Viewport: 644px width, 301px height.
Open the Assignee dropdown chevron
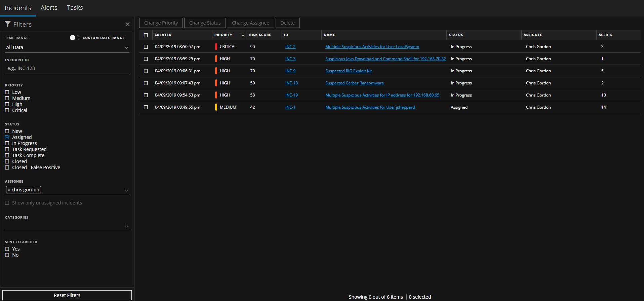[126, 190]
